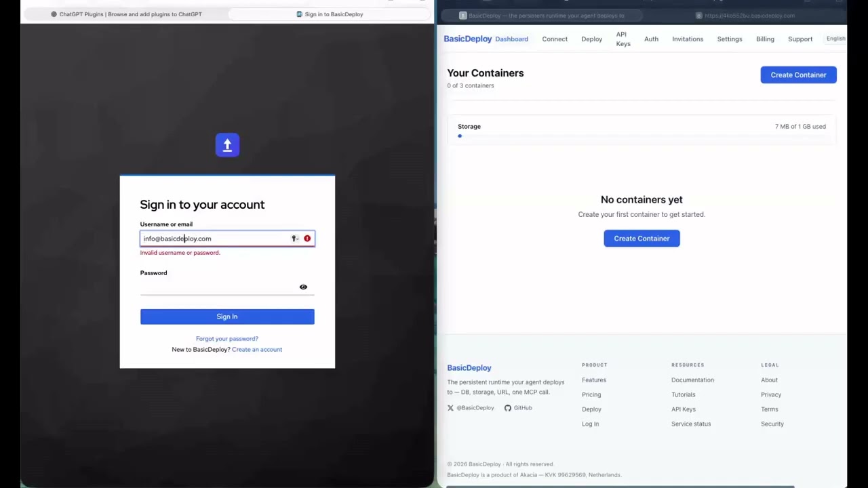Open Deploy in the top navigation
The width and height of the screenshot is (868, 488).
pyautogui.click(x=591, y=39)
